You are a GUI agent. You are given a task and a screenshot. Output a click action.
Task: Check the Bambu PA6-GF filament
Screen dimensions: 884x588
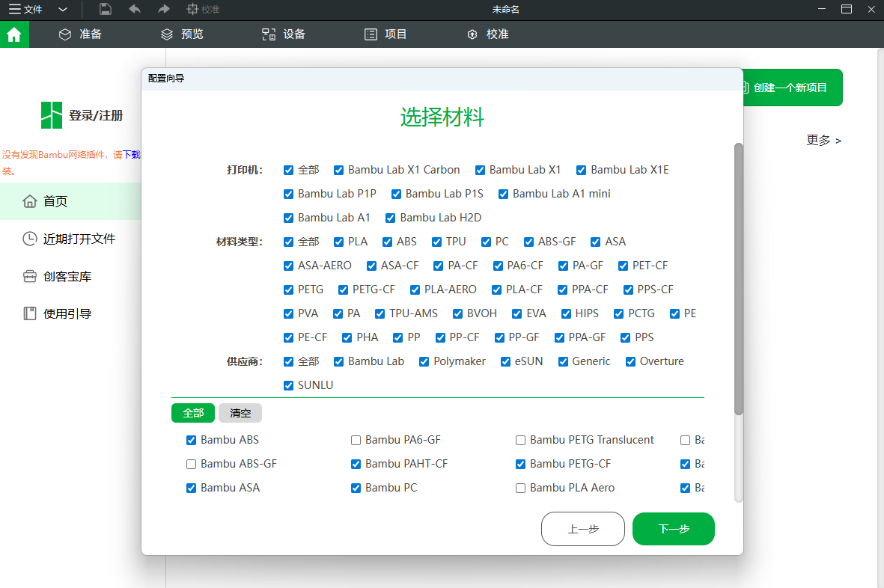tap(356, 441)
